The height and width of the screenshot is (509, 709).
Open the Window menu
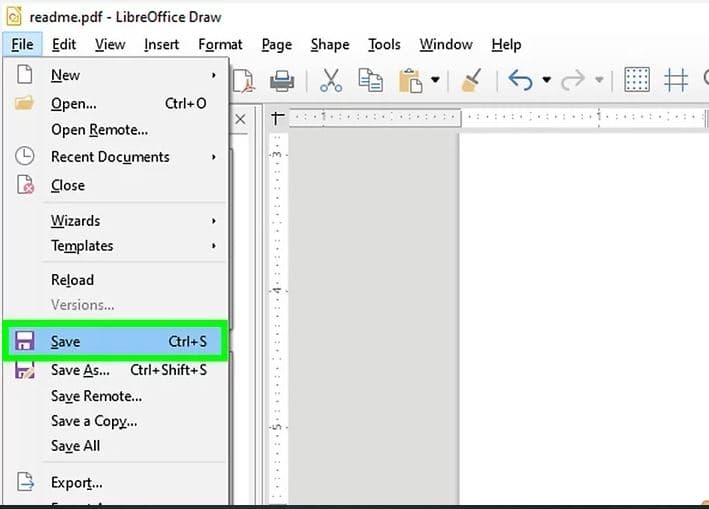[446, 44]
